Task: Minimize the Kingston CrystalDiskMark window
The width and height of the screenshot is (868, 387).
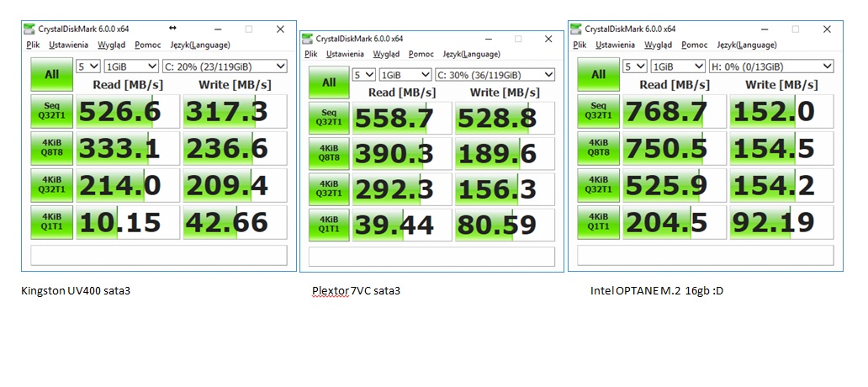Action: point(217,29)
